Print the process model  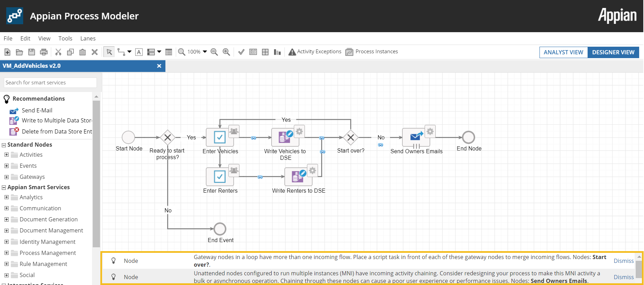pos(44,52)
